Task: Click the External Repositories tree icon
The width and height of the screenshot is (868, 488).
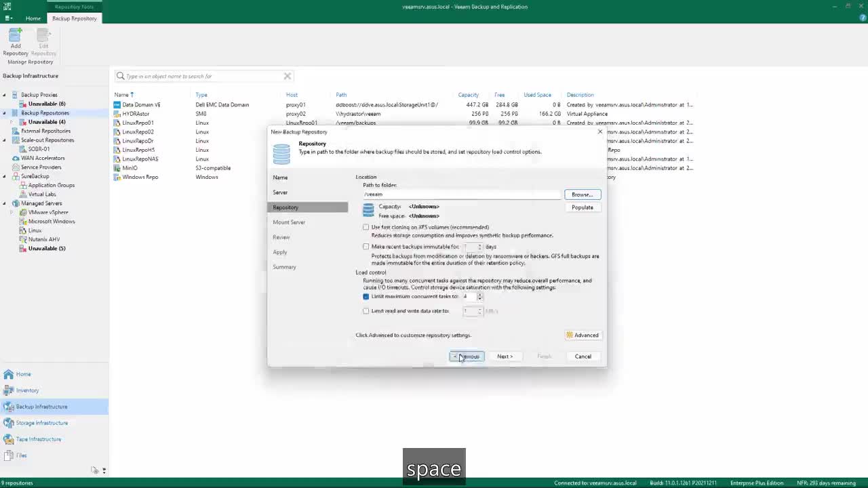Action: tap(15, 131)
